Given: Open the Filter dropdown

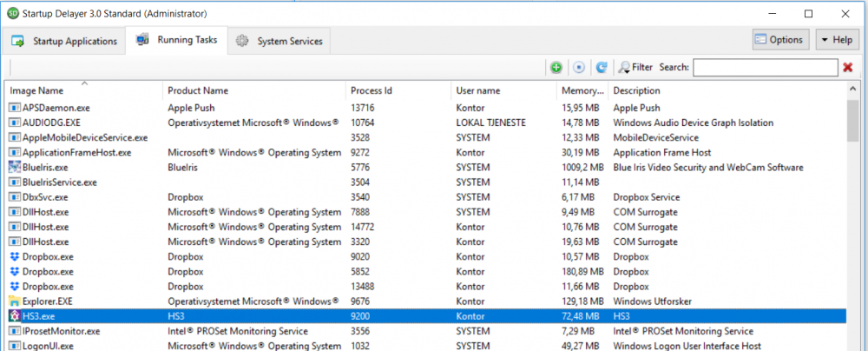Looking at the screenshot, I should point(635,67).
